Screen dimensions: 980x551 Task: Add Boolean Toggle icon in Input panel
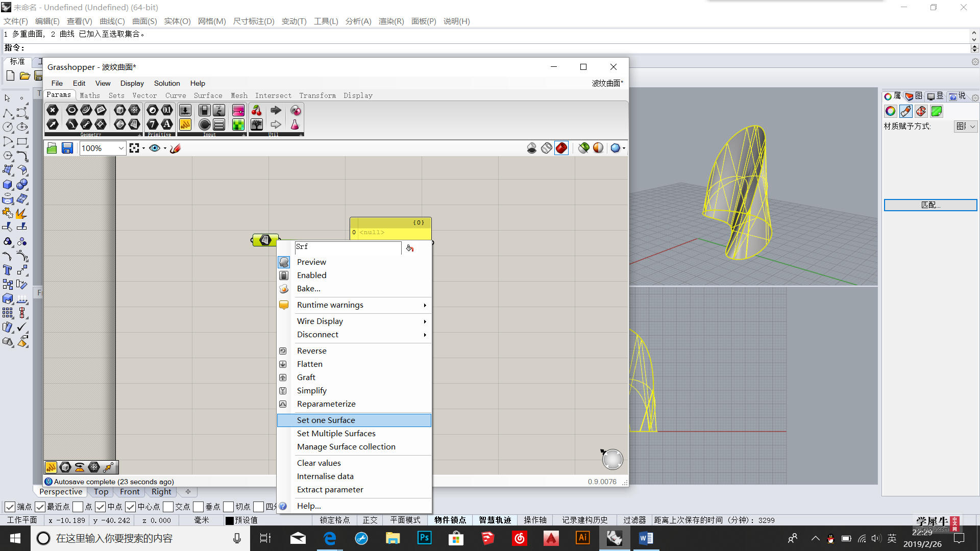point(205,110)
